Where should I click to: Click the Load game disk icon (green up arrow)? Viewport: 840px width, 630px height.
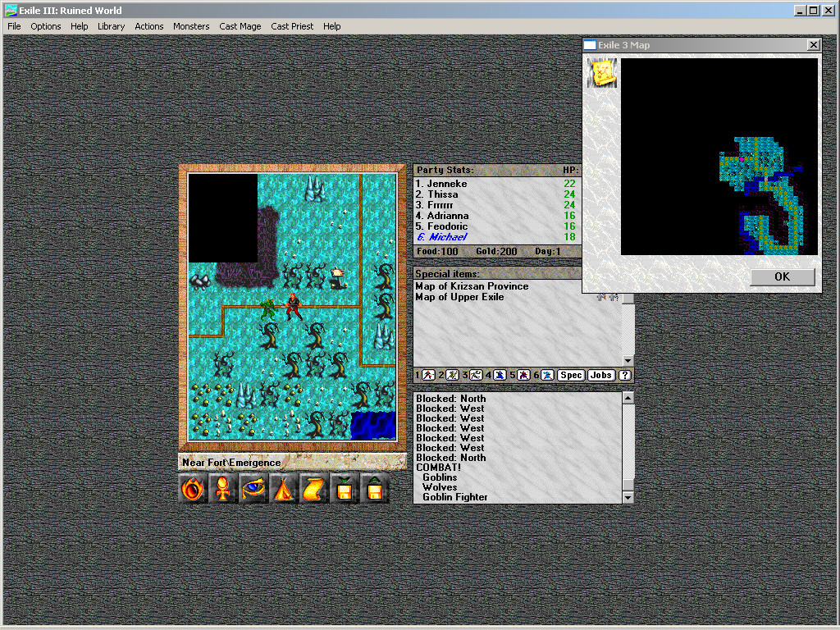point(375,489)
